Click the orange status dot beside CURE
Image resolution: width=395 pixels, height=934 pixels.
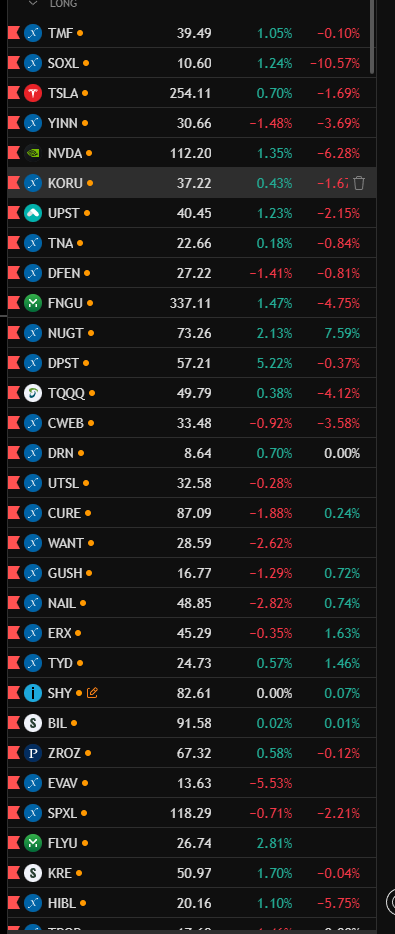coord(88,513)
